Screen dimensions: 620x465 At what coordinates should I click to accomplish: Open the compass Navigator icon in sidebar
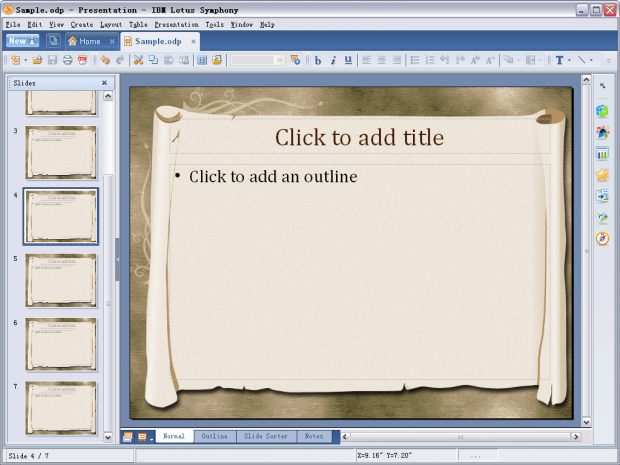click(602, 238)
